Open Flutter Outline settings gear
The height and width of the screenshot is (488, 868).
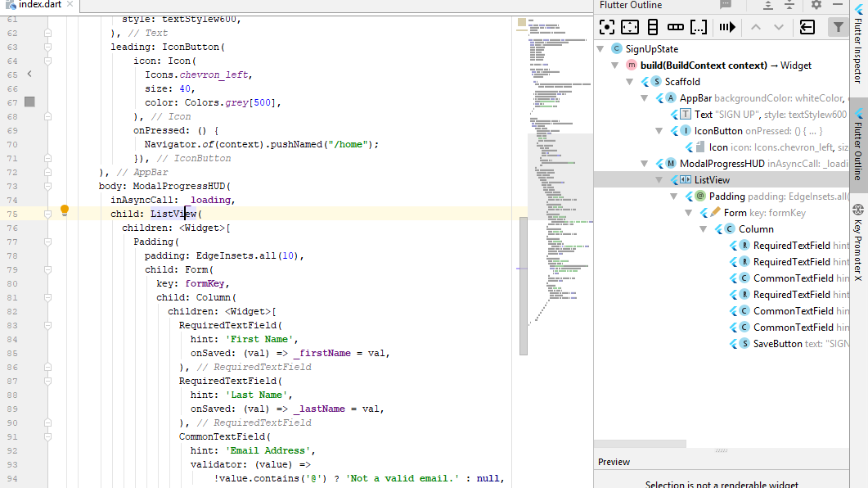coord(816,5)
